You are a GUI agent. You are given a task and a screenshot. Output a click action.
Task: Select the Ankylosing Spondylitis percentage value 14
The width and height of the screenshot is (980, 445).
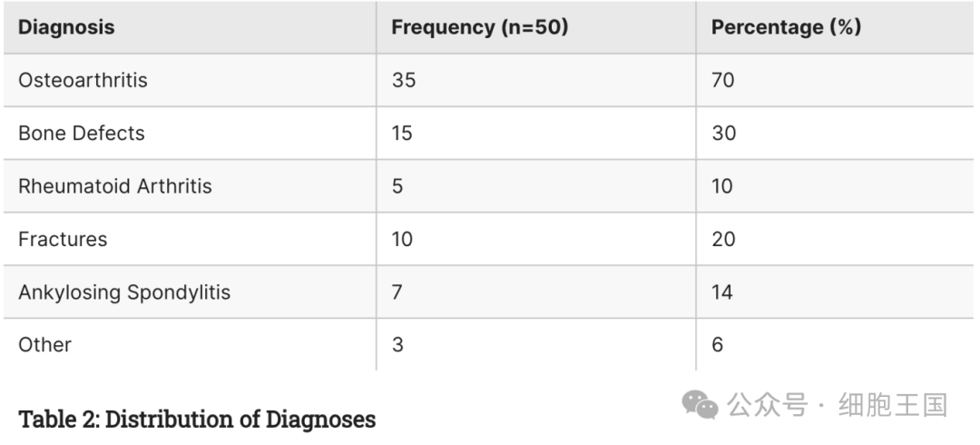[722, 292]
